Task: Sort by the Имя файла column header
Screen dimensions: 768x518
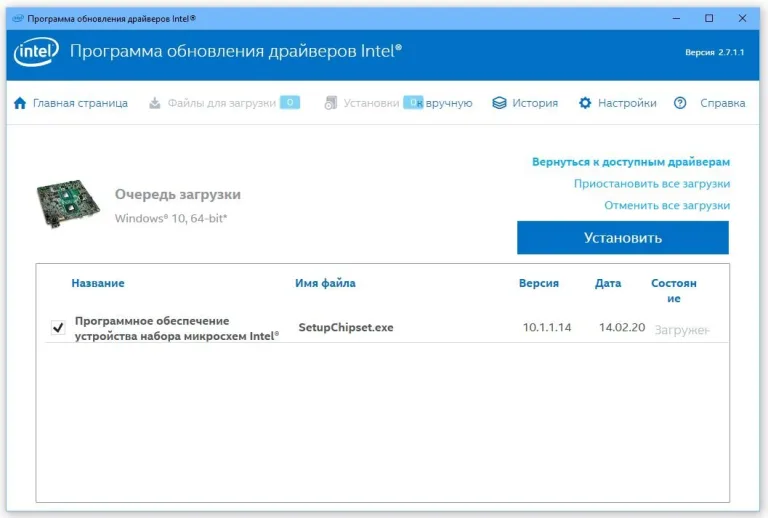Action: tap(325, 283)
